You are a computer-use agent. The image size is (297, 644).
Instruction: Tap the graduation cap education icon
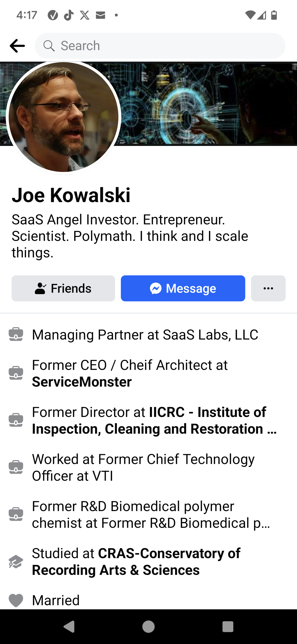click(16, 561)
